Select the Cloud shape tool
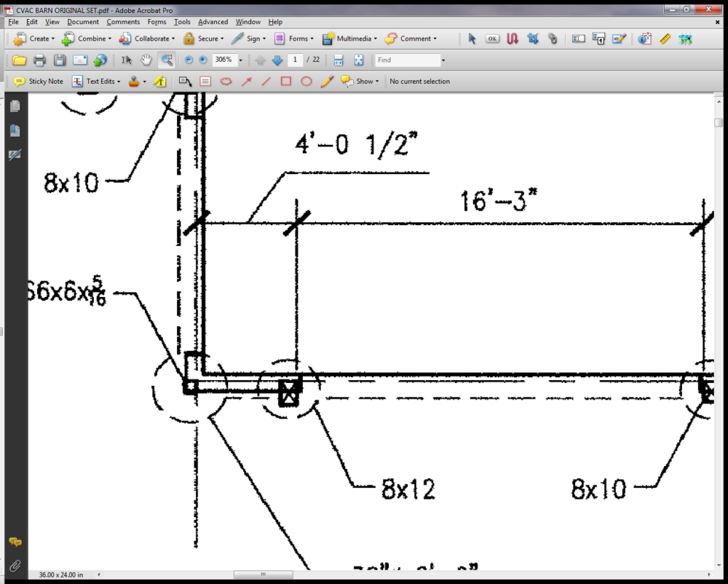The height and width of the screenshot is (584, 728). pyautogui.click(x=225, y=81)
